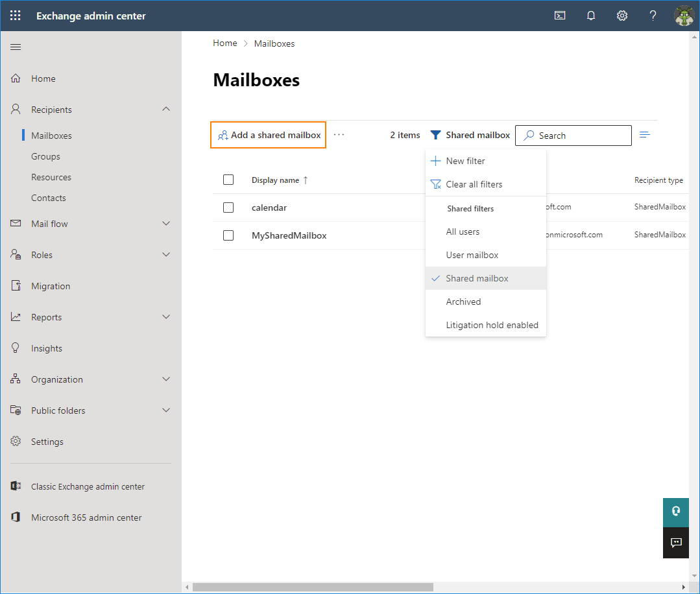The height and width of the screenshot is (594, 700).
Task: Select Litigation hold enabled filter
Action: (x=486, y=325)
